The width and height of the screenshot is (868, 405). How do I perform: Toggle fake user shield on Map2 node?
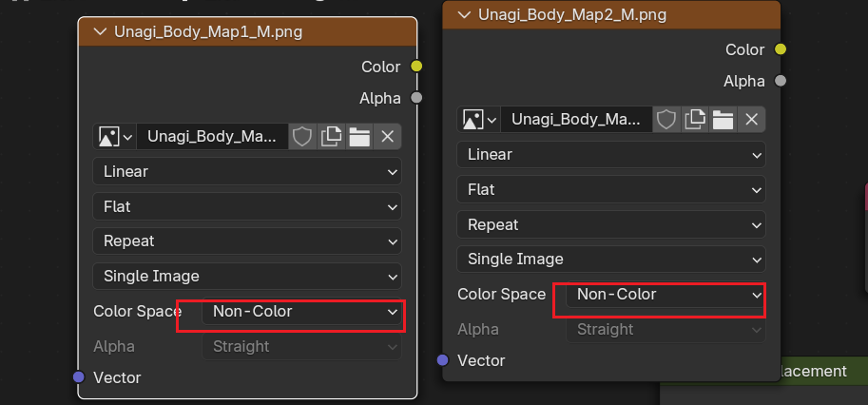[x=666, y=119]
